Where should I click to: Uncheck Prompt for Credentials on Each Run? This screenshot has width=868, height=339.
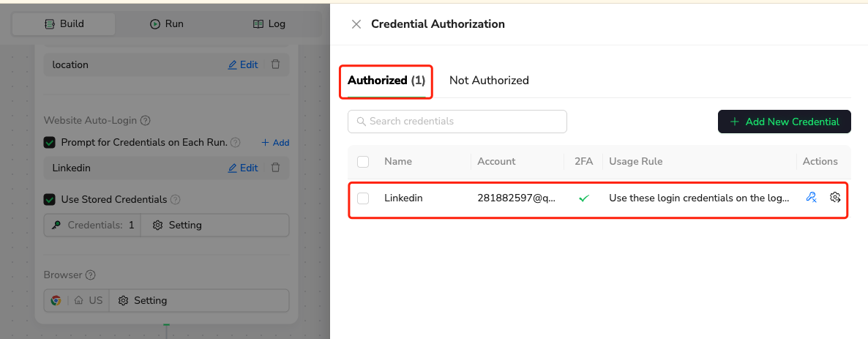point(50,143)
